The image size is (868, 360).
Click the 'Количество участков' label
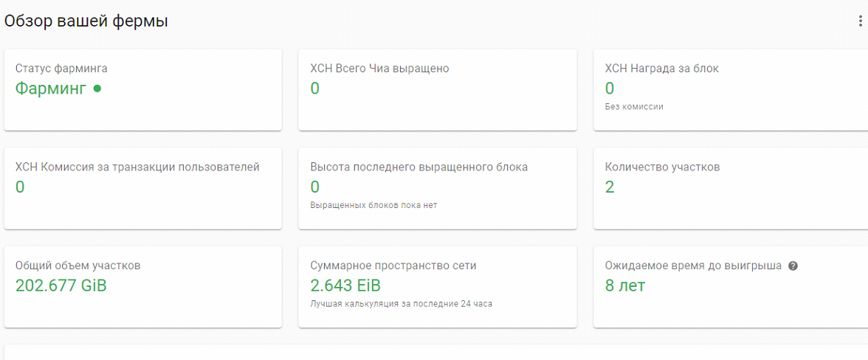click(663, 167)
